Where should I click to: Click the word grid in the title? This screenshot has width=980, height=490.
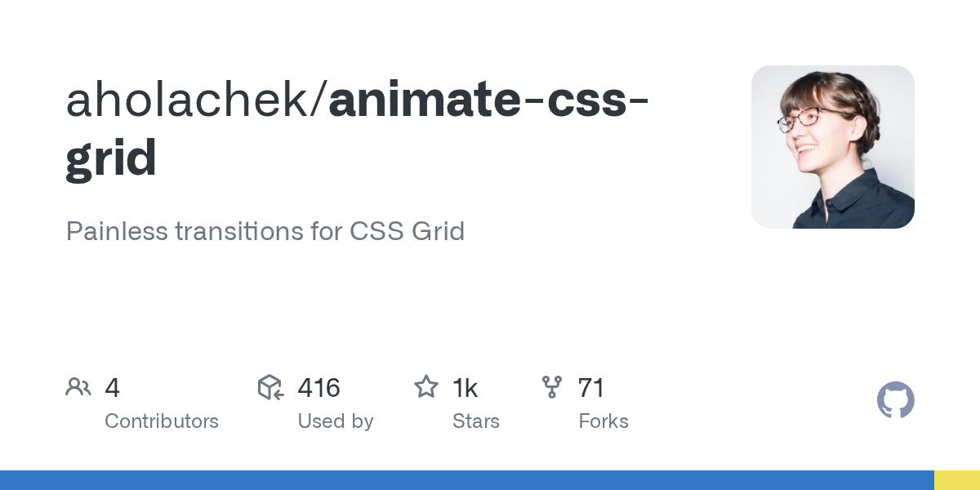[x=111, y=160]
